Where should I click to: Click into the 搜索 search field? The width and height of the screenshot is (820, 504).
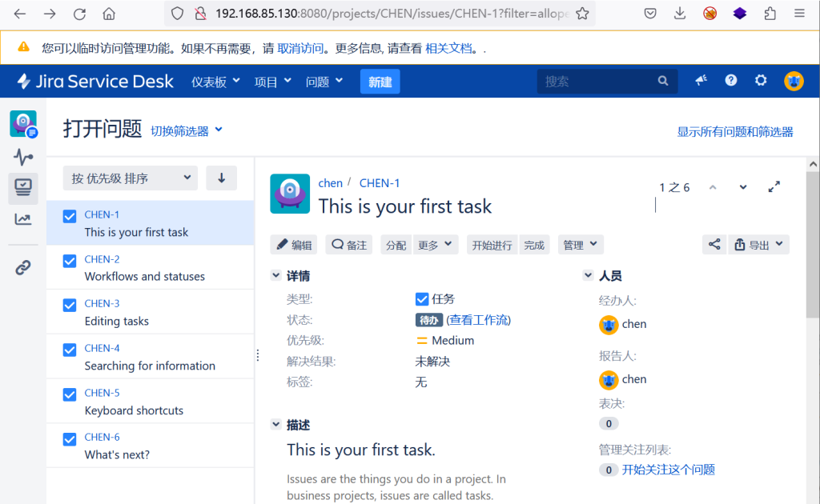pos(607,82)
